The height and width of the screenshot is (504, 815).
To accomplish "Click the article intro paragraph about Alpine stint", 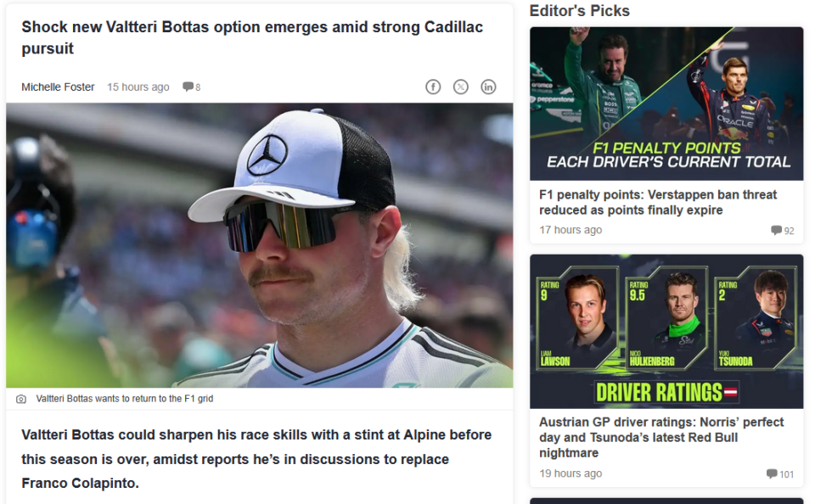I will pyautogui.click(x=256, y=459).
